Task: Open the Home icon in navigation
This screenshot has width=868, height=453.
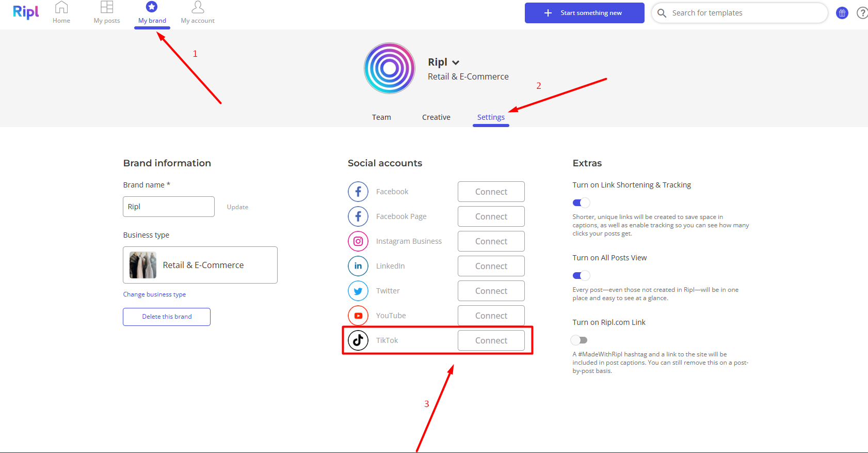Action: (x=61, y=7)
